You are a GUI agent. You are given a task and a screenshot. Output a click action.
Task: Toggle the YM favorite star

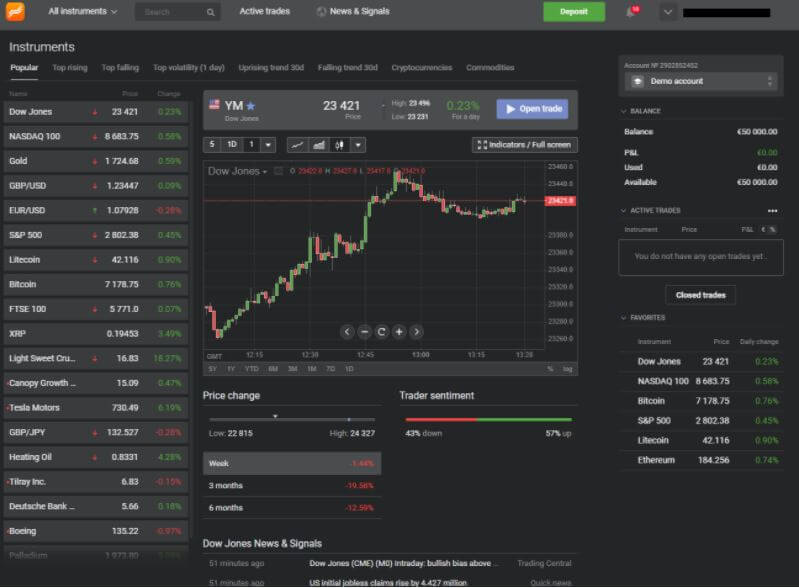pos(251,106)
